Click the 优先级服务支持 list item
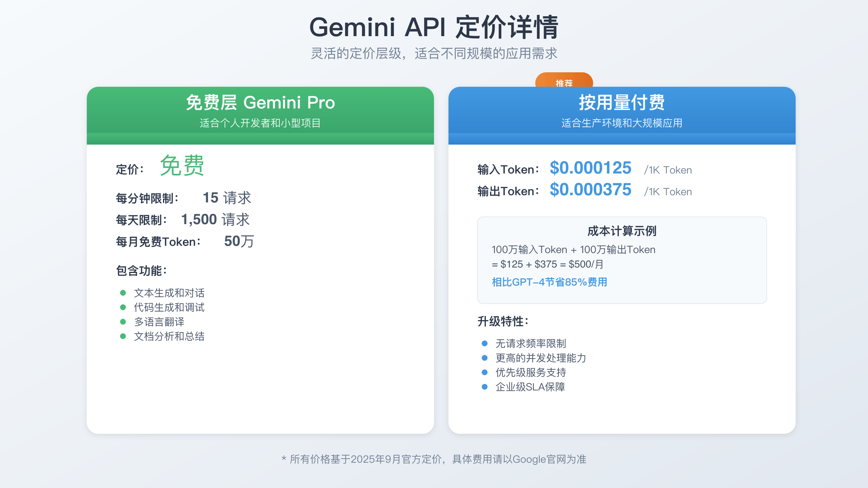Viewport: 868px width, 488px height. coord(531,372)
